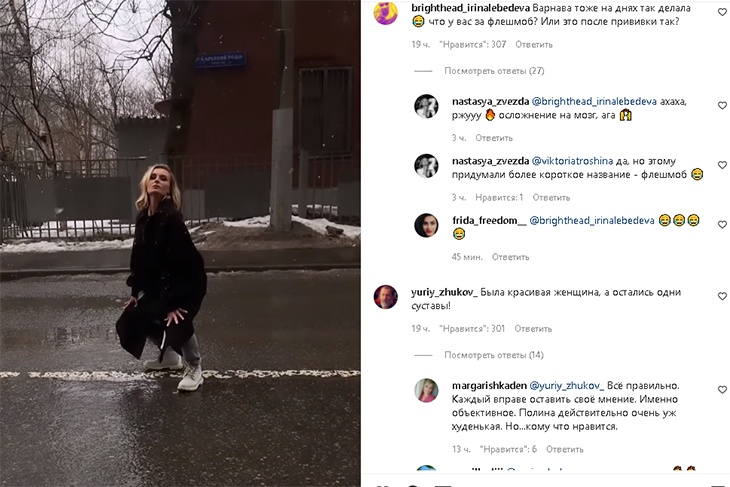Expand the 27 replies under brighthead_irinalebedeva's comment
Viewport: 730px width, 487px height.
pos(494,71)
